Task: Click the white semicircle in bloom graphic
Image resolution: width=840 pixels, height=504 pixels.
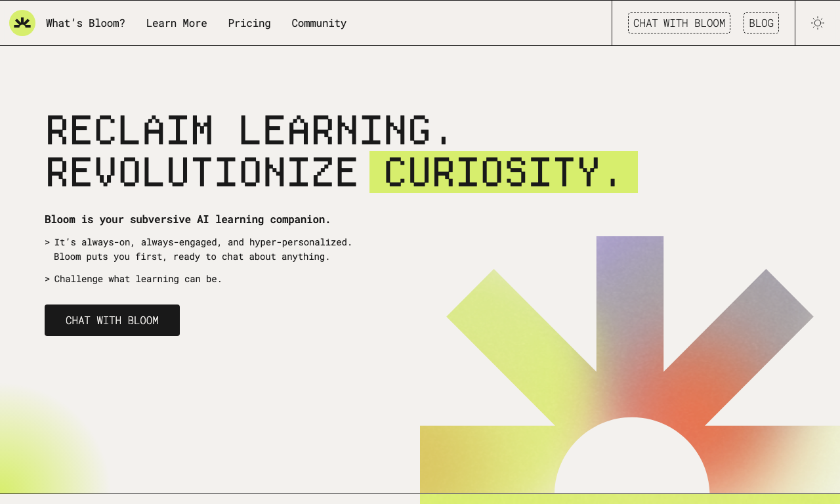Action: coord(632,459)
